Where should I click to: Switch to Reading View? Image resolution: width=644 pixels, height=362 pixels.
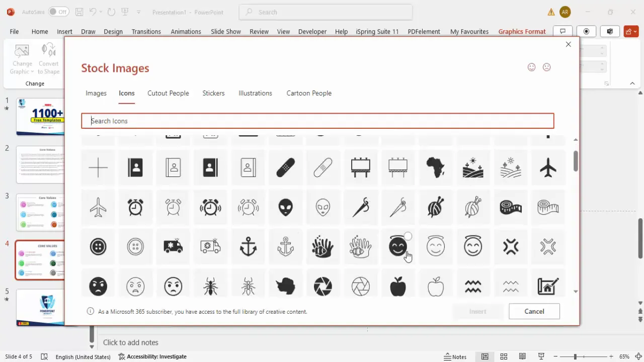522,356
